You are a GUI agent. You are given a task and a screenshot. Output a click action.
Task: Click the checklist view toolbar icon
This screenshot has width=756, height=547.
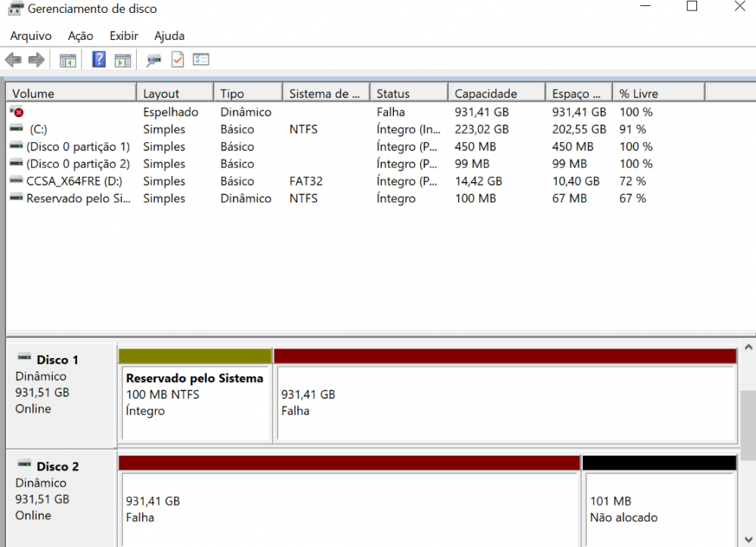point(201,60)
